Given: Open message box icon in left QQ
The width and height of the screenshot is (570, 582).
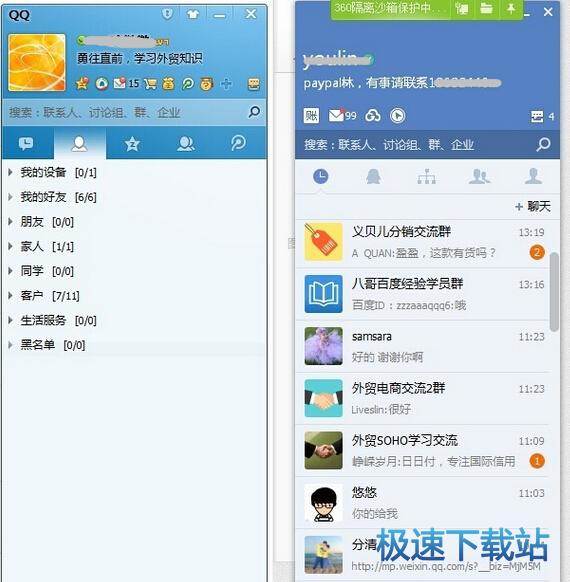Looking at the screenshot, I should click(x=254, y=84).
